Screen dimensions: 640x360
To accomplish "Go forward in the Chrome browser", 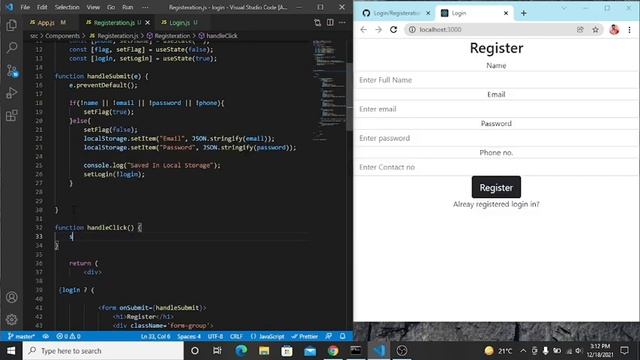I will [378, 29].
